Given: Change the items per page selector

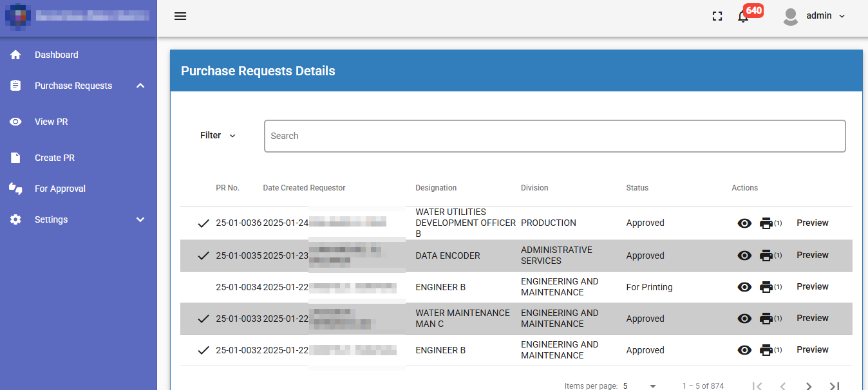Looking at the screenshot, I should (639, 386).
